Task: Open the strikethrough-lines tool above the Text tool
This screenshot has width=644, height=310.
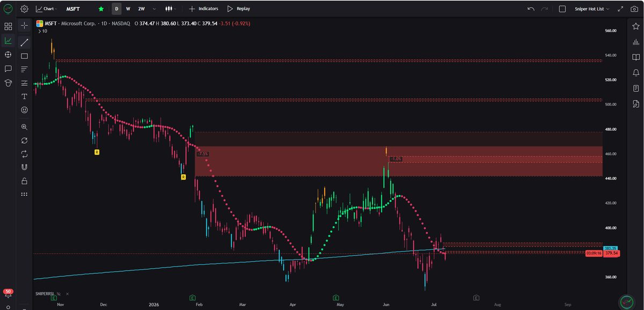Action: pos(24,83)
